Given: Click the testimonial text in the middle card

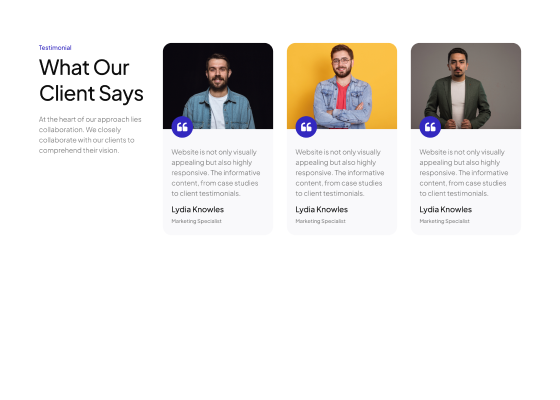Looking at the screenshot, I should (340, 173).
